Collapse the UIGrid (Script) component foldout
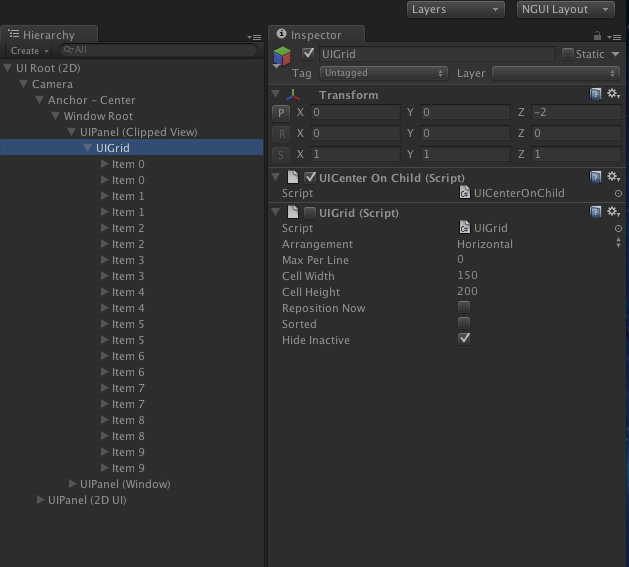Screen dimensions: 629x567 click(276, 212)
